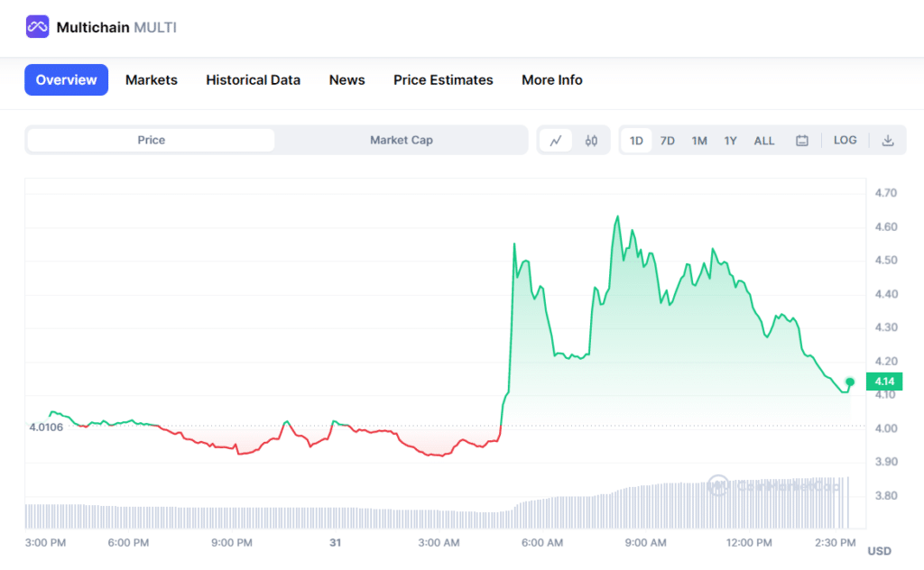The height and width of the screenshot is (570, 924).
Task: Select the 7D time range
Action: point(668,141)
